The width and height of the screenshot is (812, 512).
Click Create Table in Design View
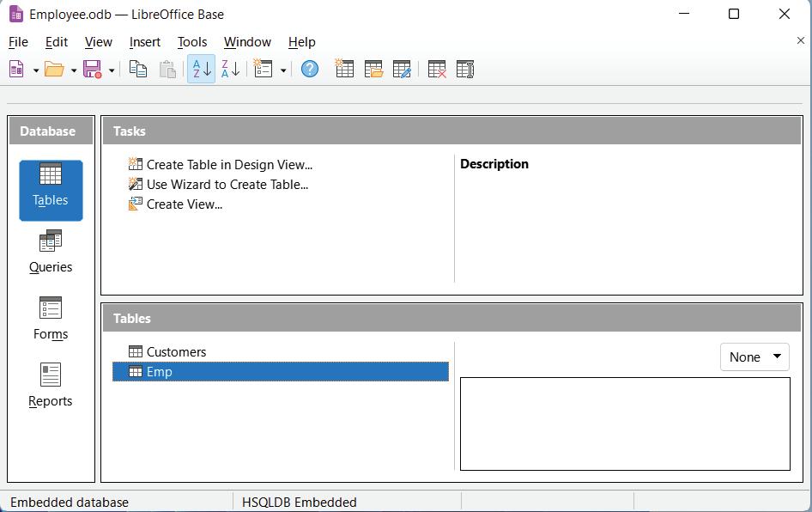(221, 165)
